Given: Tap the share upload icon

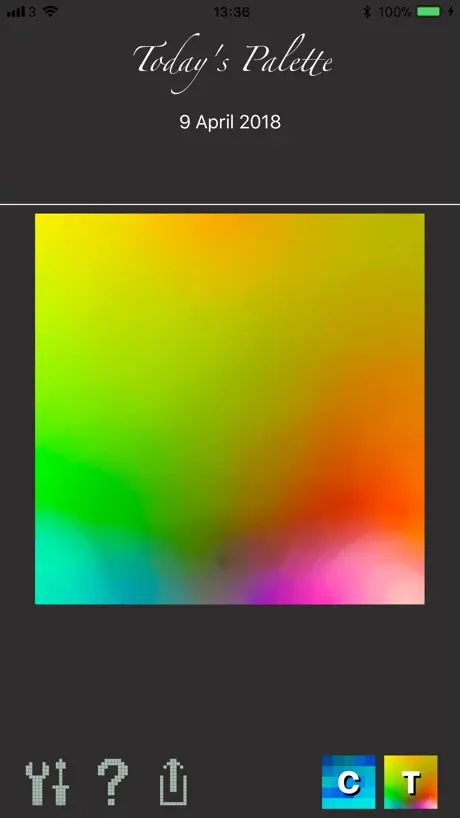Looking at the screenshot, I should tap(174, 782).
